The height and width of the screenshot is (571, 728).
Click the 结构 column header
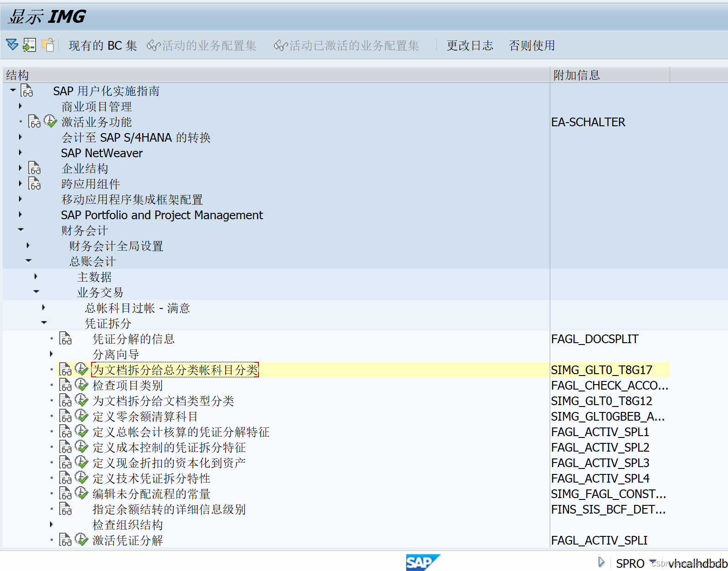click(x=276, y=75)
